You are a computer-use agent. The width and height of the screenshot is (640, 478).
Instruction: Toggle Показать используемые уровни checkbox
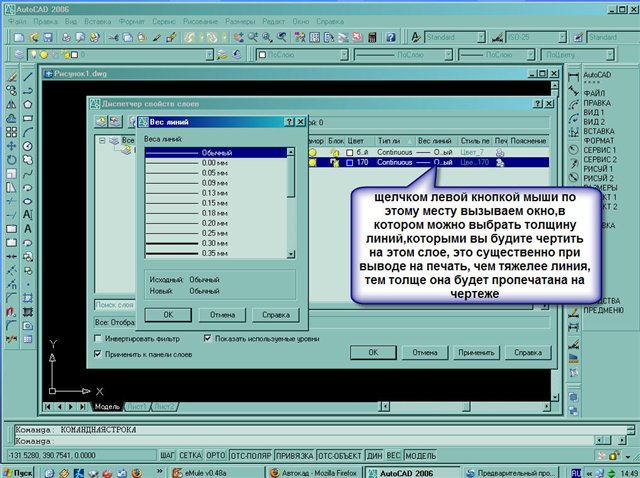[x=207, y=339]
